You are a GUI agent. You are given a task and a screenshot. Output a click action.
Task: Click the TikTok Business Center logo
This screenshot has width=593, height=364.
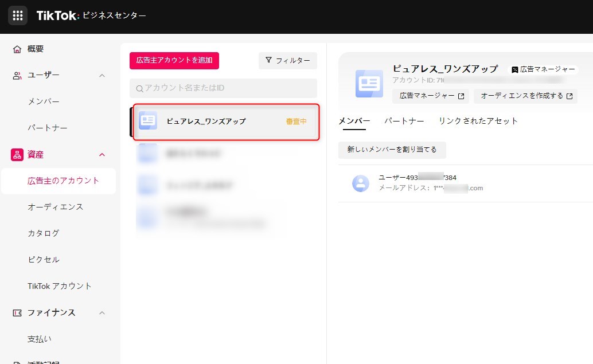pos(91,15)
